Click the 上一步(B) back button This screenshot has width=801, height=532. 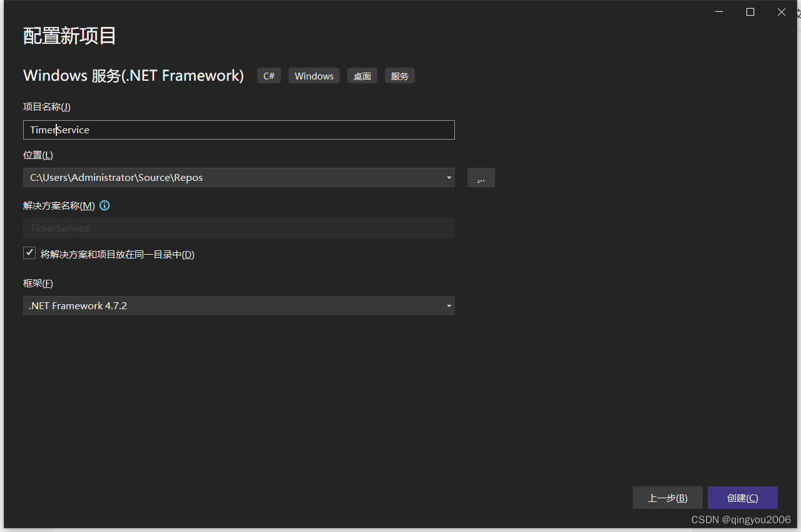668,498
